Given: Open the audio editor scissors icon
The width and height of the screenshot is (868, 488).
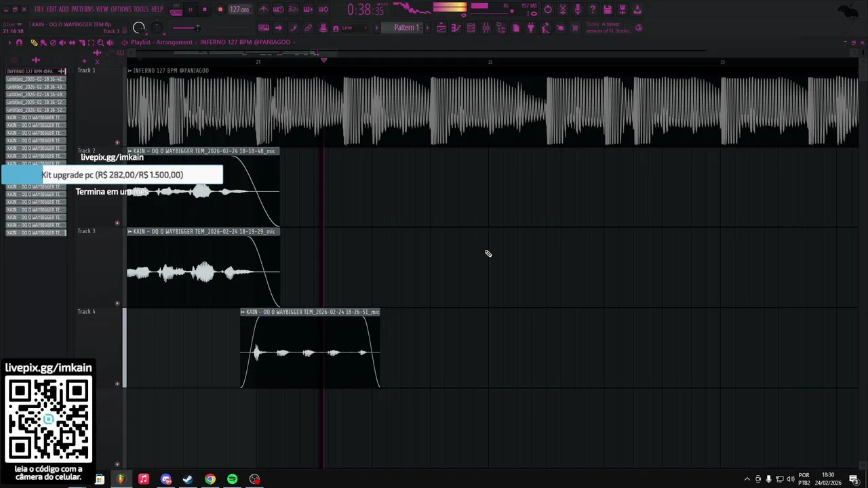Looking at the screenshot, I should [x=563, y=9].
